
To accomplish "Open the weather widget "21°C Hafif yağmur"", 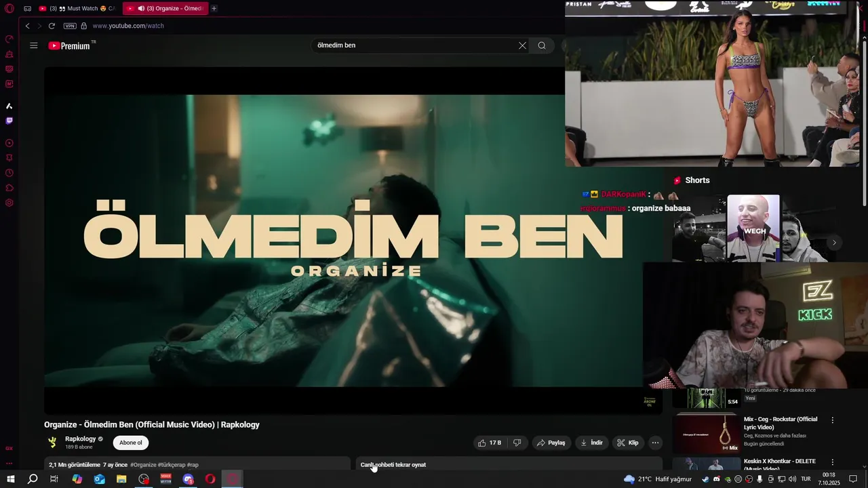I will pyautogui.click(x=656, y=479).
